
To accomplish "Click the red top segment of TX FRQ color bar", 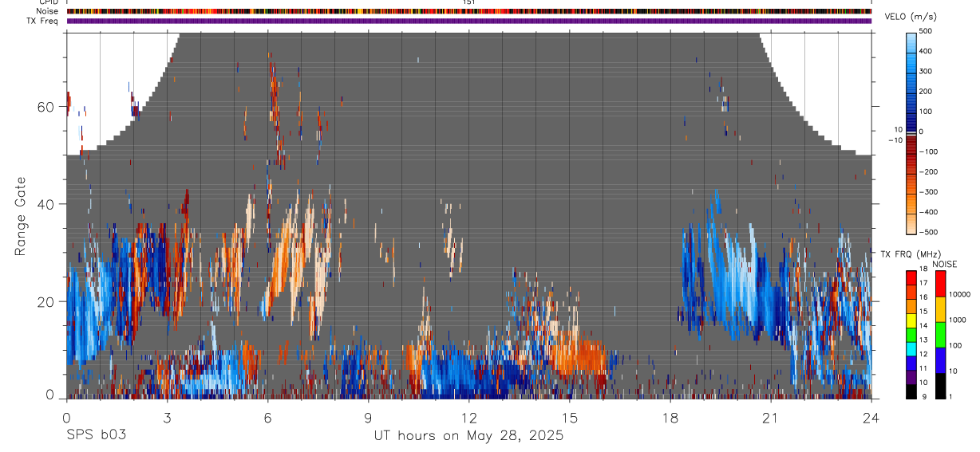I will 911,278.
